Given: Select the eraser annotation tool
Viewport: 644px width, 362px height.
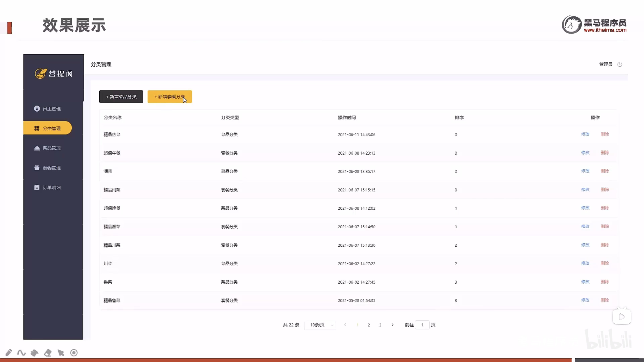Looking at the screenshot, I should (47, 352).
